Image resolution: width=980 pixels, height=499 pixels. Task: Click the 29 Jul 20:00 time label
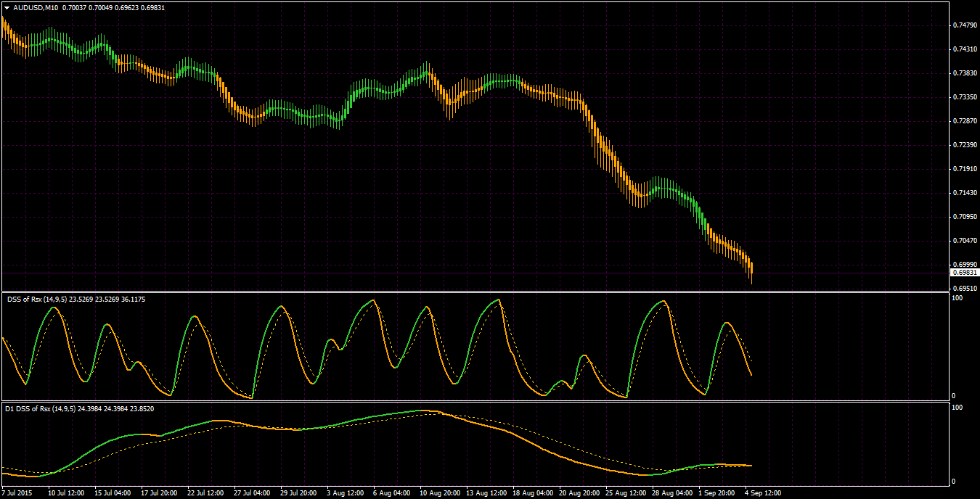coord(298,492)
